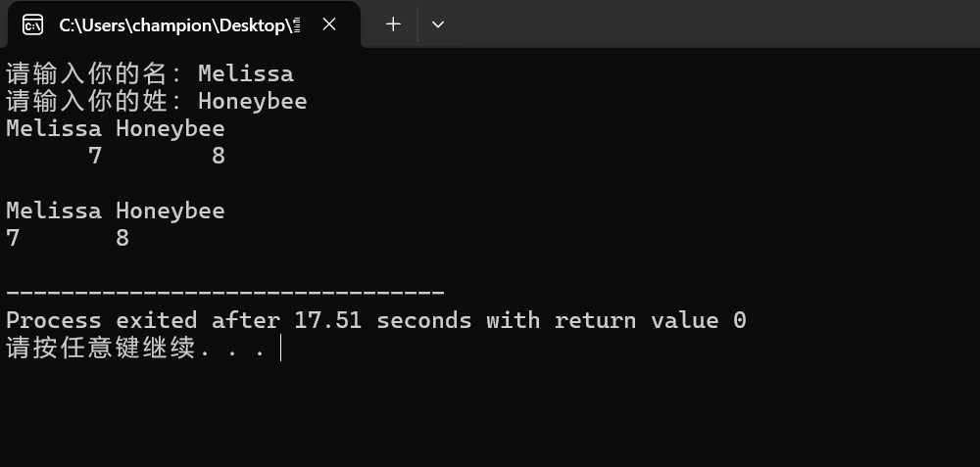Click the empty title bar area
The image size is (980, 467).
tap(718, 23)
